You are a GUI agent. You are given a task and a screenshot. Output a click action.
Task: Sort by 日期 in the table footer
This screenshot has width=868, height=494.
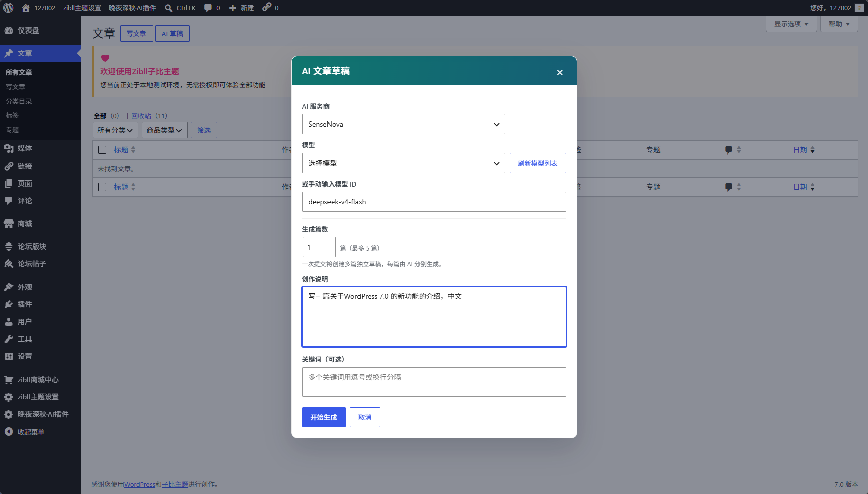tap(803, 187)
